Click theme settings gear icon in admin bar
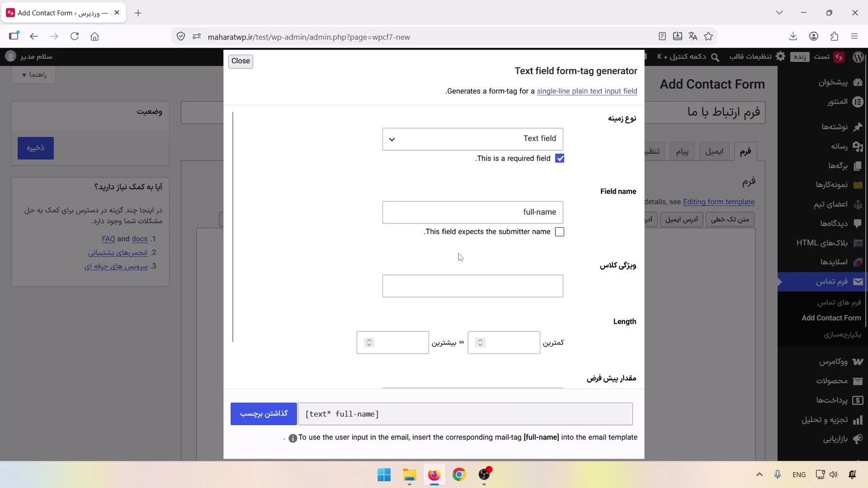Viewport: 868px width, 488px height. (781, 56)
